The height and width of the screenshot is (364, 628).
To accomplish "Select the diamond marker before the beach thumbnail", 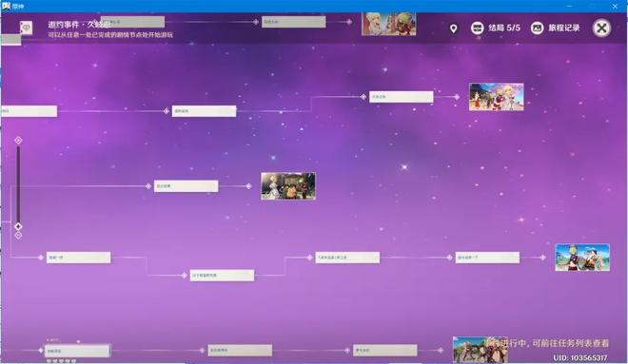I will click(543, 258).
